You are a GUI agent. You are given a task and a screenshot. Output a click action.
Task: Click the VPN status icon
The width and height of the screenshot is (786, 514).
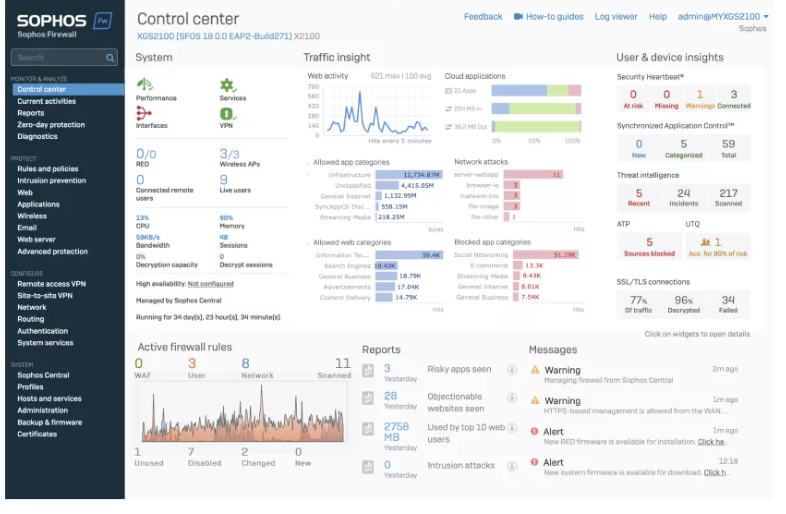coord(227,113)
